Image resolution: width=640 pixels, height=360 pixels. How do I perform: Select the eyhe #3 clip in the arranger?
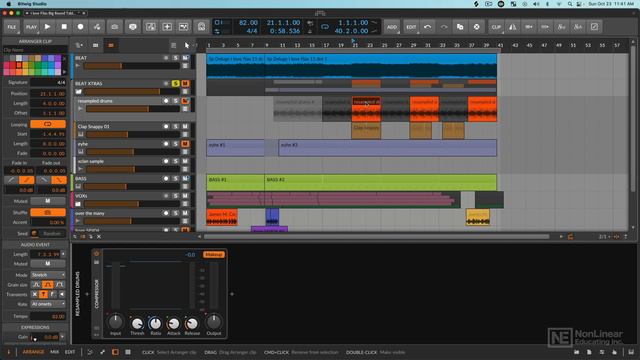click(x=387, y=148)
